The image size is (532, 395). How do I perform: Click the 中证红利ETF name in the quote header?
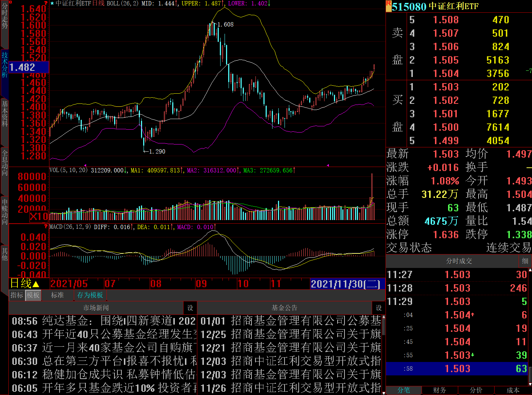(x=454, y=7)
